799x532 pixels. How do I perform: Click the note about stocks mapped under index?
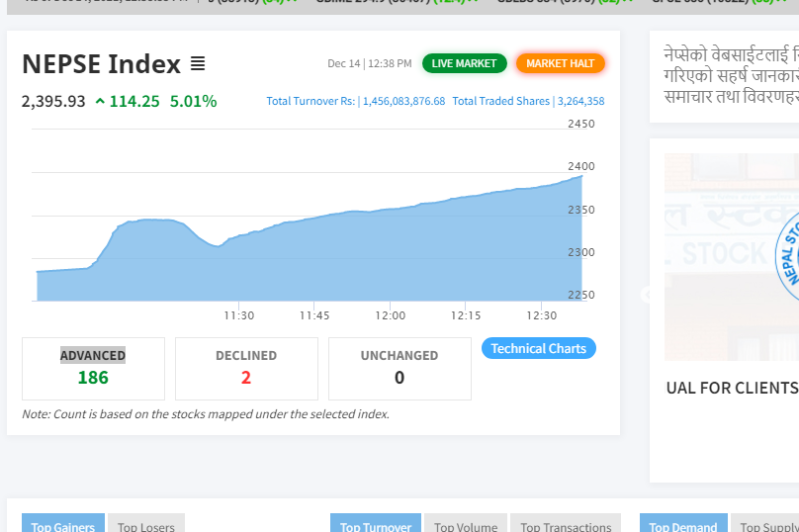click(206, 414)
